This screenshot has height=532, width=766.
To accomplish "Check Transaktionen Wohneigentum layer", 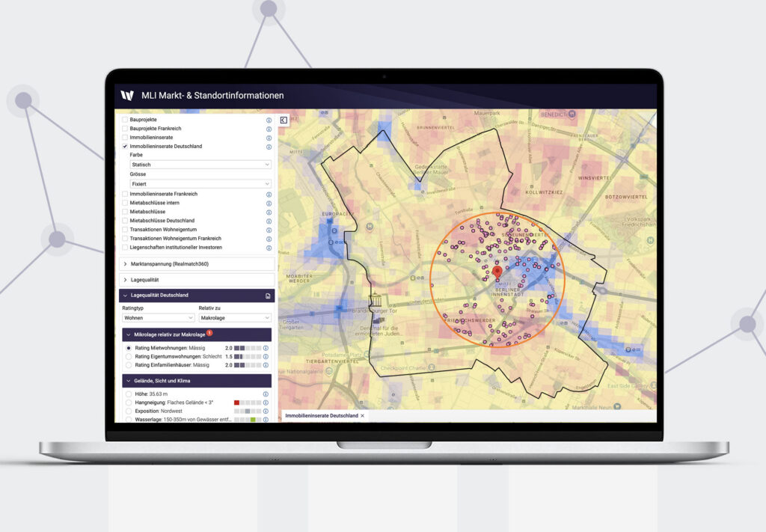I will click(x=125, y=230).
